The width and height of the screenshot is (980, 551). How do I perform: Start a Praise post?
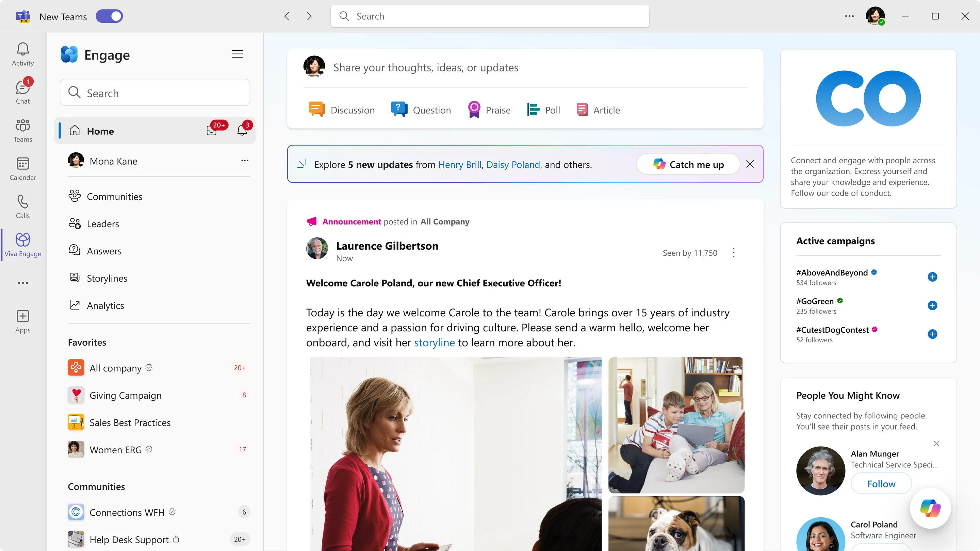pyautogui.click(x=489, y=110)
